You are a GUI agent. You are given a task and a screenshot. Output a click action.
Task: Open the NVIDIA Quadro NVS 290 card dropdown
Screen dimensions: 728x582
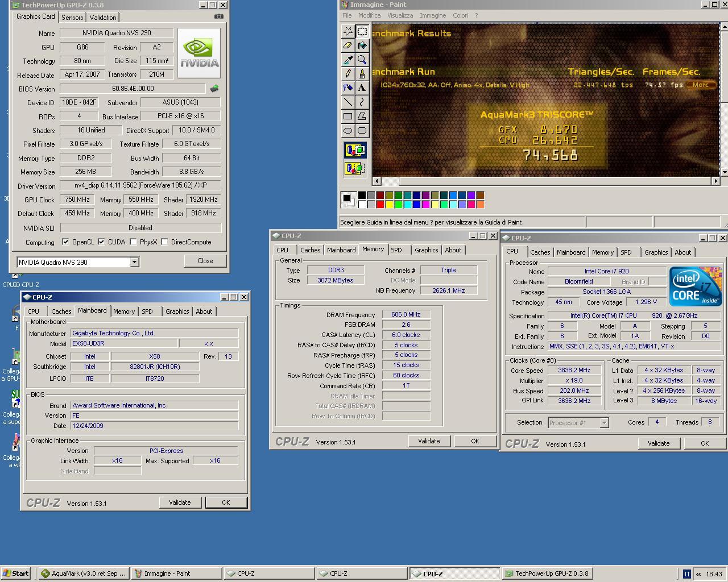tap(134, 262)
